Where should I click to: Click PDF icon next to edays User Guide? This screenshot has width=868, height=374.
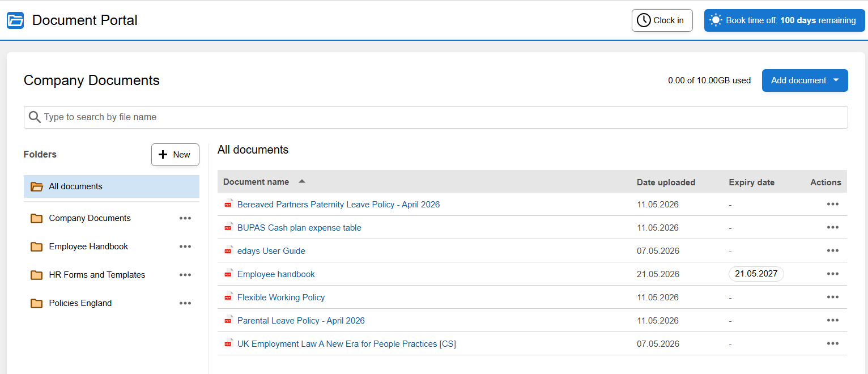228,250
